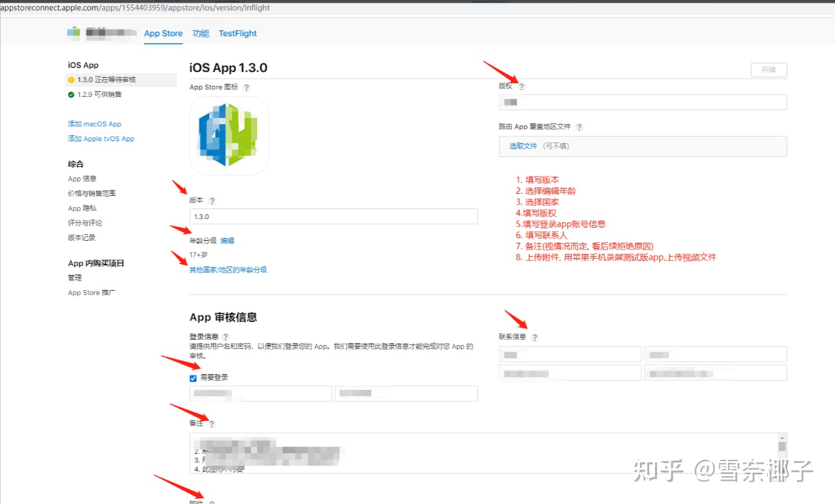This screenshot has width=835, height=504.
Task: Open help icon beside App Store 图标
Action: (x=247, y=88)
